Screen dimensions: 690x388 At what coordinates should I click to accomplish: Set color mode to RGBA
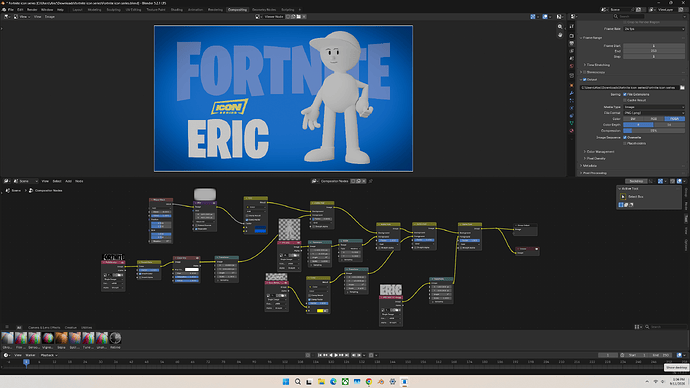coord(675,119)
